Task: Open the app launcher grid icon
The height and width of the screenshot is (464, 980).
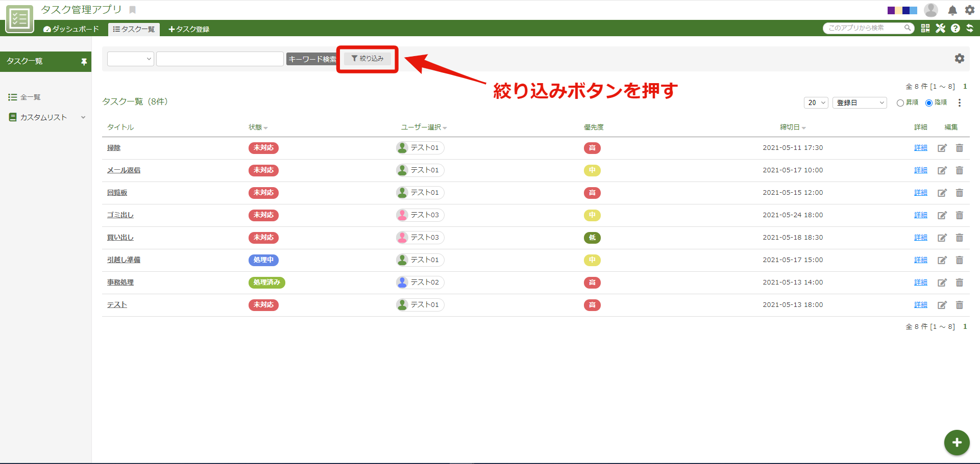Action: [925, 28]
